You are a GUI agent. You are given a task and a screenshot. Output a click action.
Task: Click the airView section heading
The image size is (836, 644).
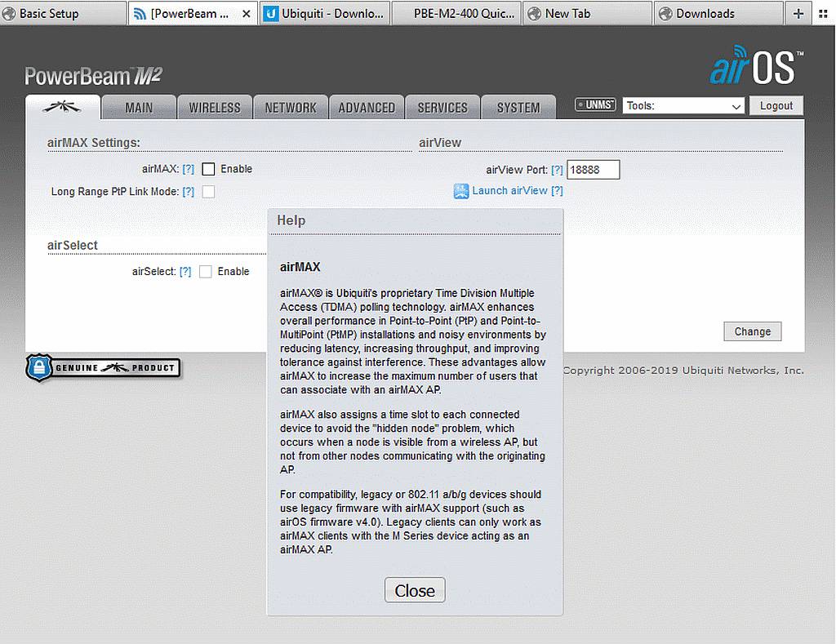[440, 142]
